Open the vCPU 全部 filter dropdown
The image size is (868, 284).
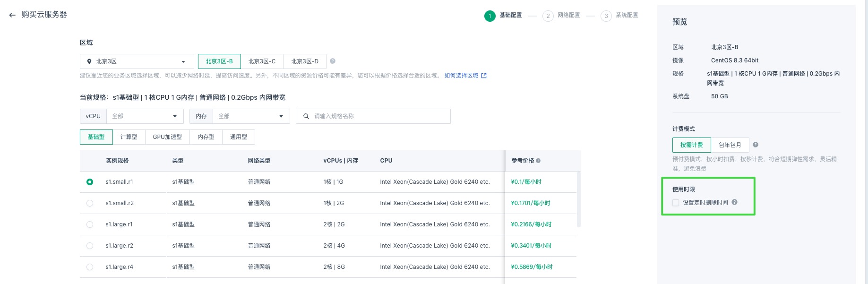tap(145, 116)
